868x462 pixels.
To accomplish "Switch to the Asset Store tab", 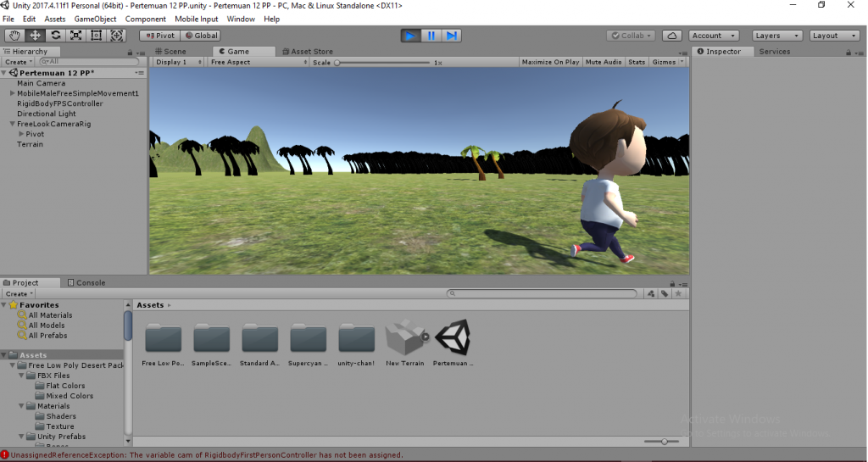I will point(308,52).
